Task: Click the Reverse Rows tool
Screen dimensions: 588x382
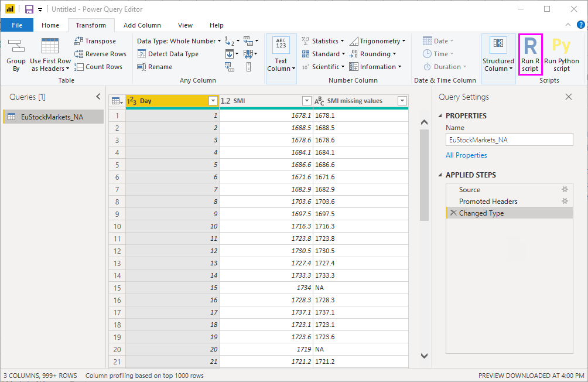Action: 100,54
